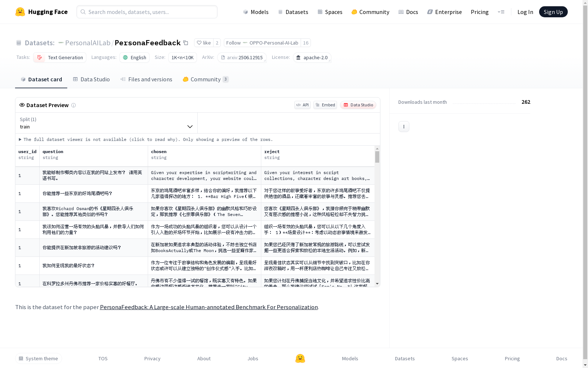This screenshot has width=588, height=368.
Task: Select the cell "我如何呈现我的最好状态？"
Action: coord(94,266)
